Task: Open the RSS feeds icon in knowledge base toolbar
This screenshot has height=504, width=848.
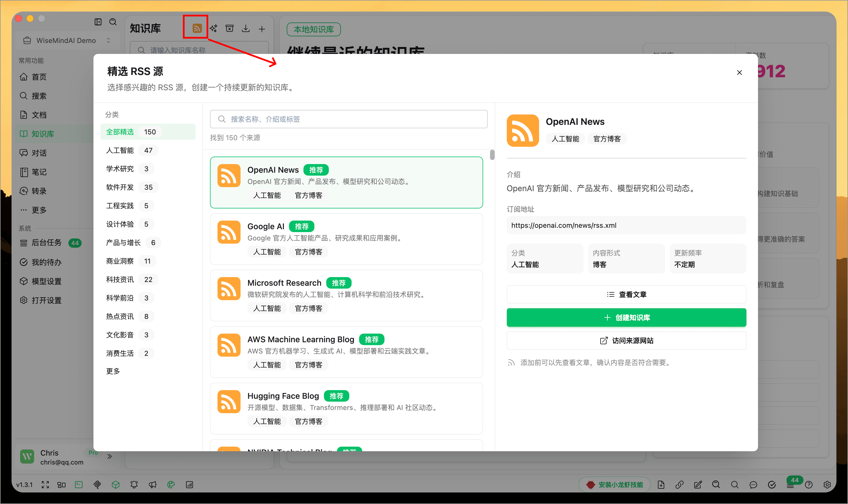Action: pyautogui.click(x=197, y=28)
